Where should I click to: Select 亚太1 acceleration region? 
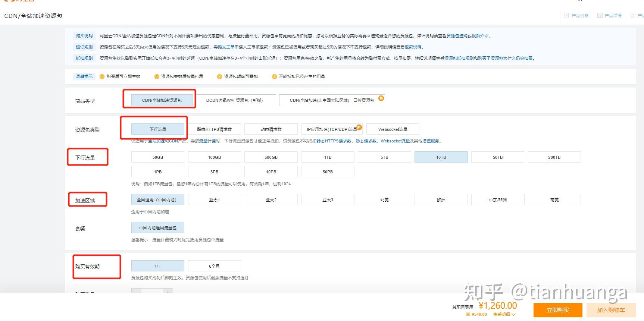point(215,200)
